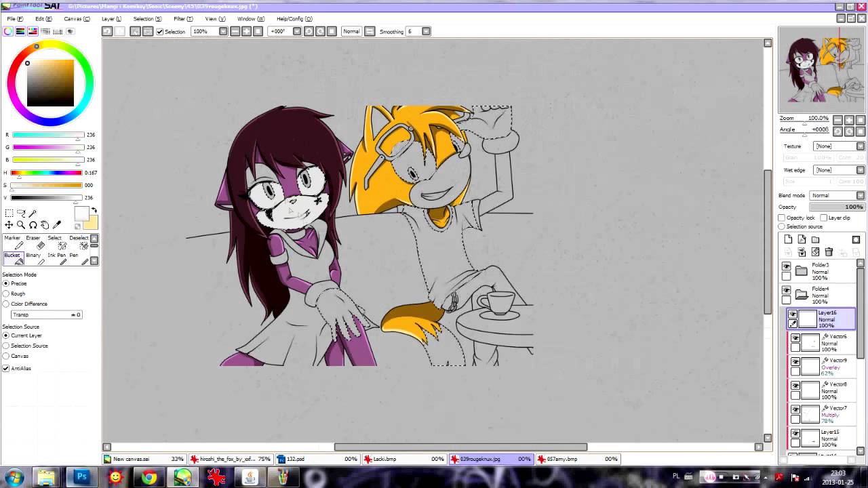Choose the Eraser brush tool
868x488 pixels.
[34, 241]
